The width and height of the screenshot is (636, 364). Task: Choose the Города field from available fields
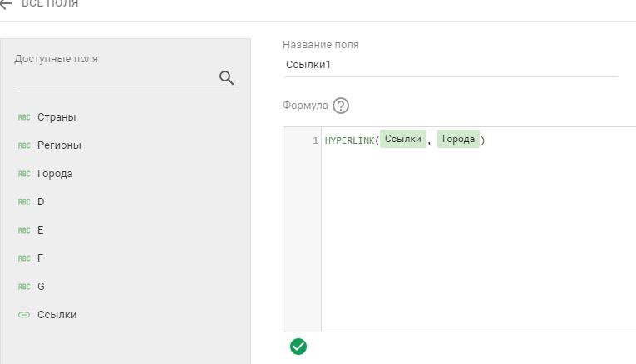[55, 174]
